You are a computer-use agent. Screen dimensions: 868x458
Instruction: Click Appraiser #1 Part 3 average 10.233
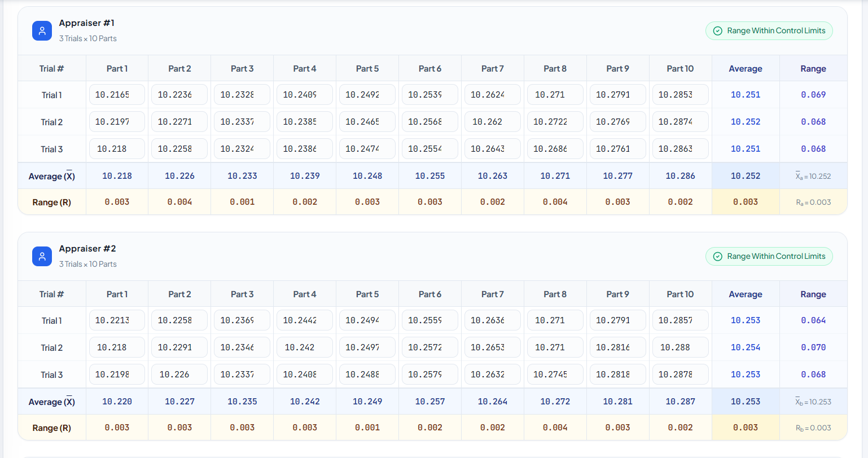click(x=242, y=176)
